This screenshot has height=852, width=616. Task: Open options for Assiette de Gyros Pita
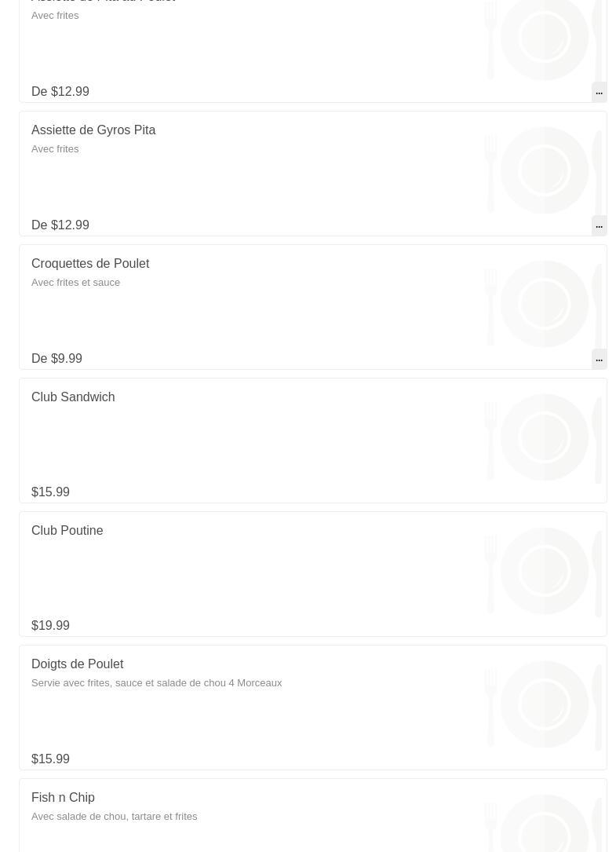tap(599, 225)
